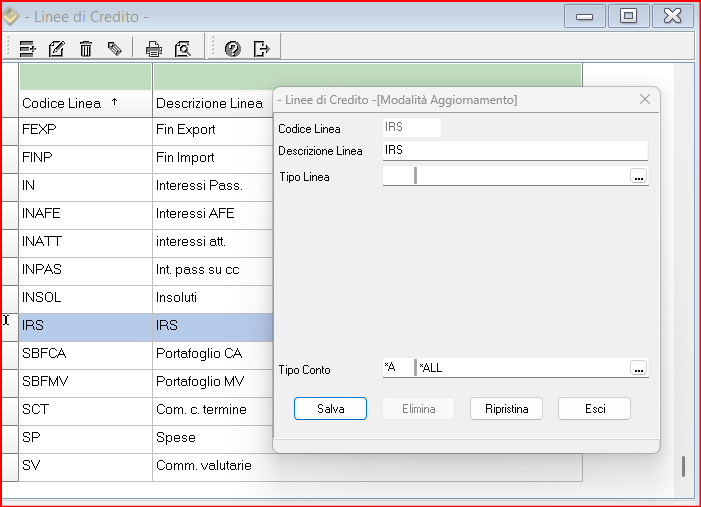Open help with question mark icon
Viewport: 701px width, 507px height.
coord(232,48)
